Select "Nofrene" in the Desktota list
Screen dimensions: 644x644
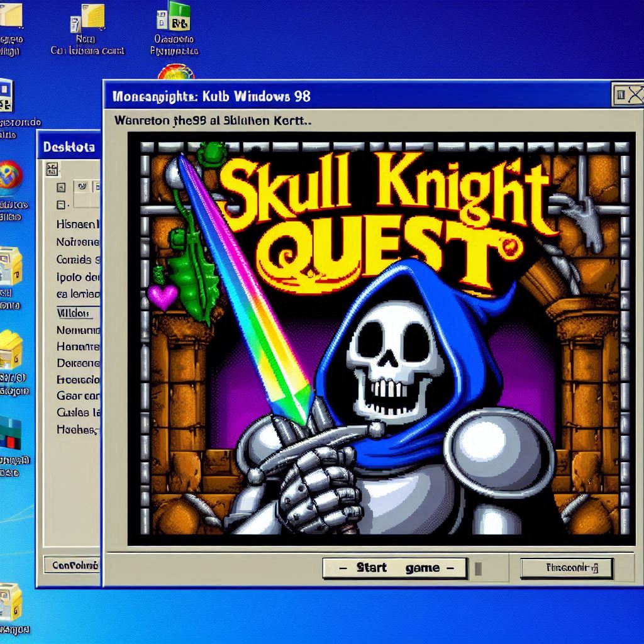[x=78, y=242]
